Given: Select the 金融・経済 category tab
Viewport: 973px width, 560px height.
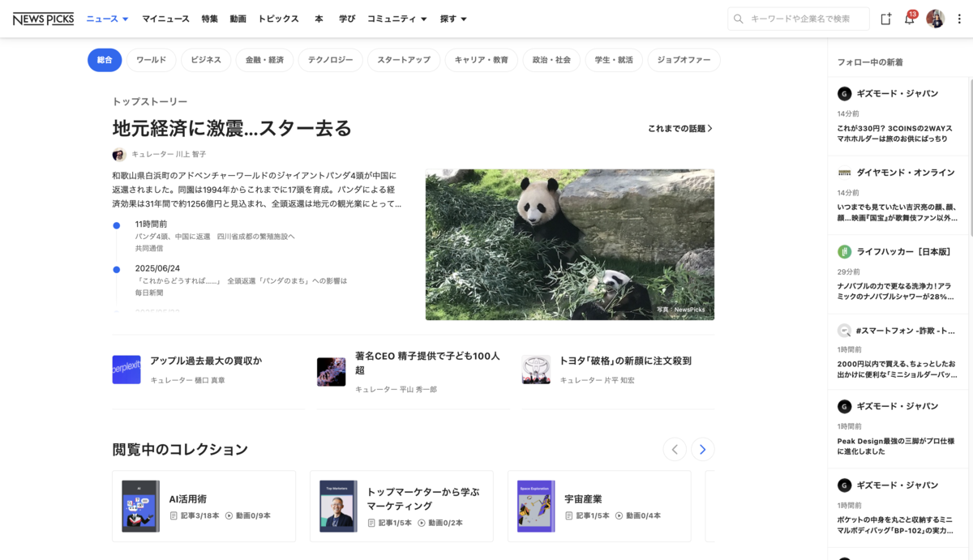Looking at the screenshot, I should 264,60.
